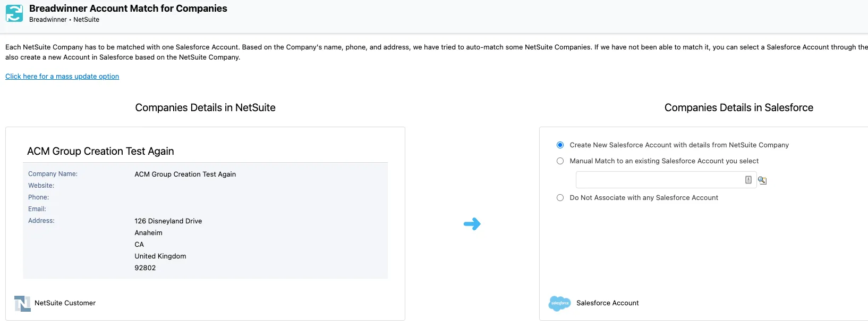Click the postal code 92802

pos(145,268)
